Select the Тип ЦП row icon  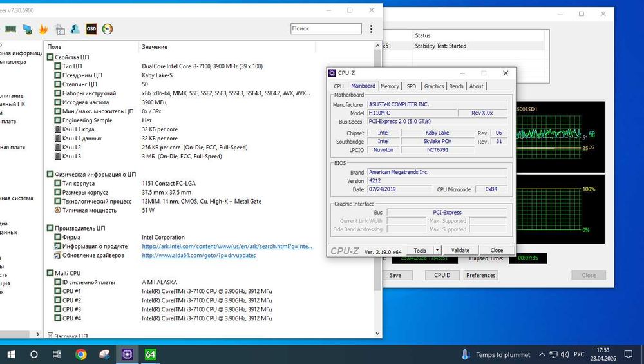58,66
